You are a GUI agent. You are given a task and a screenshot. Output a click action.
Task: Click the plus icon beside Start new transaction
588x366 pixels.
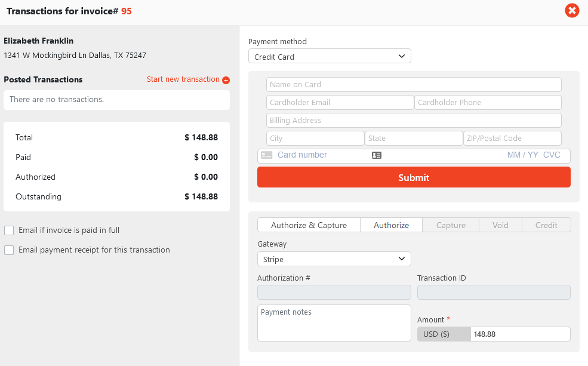pyautogui.click(x=226, y=80)
